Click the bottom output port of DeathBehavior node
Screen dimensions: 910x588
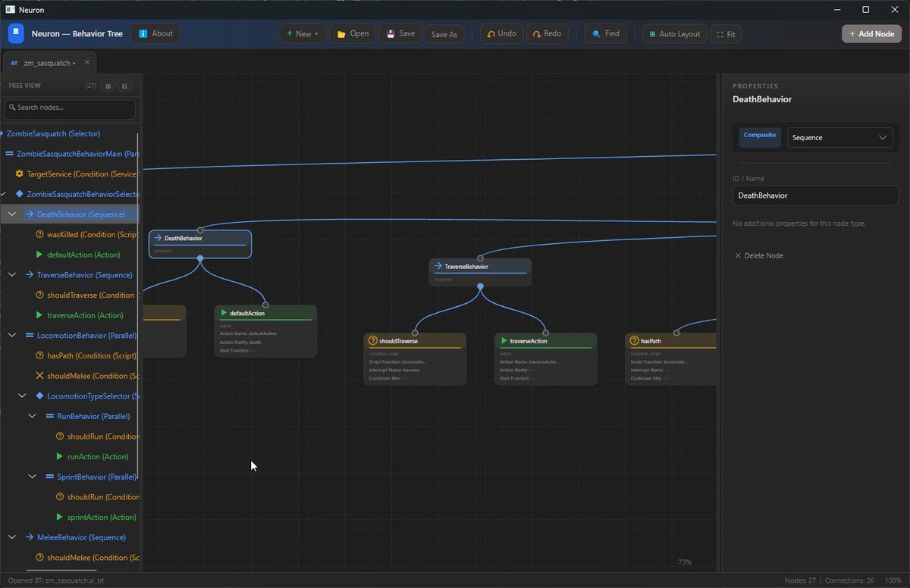tap(200, 258)
